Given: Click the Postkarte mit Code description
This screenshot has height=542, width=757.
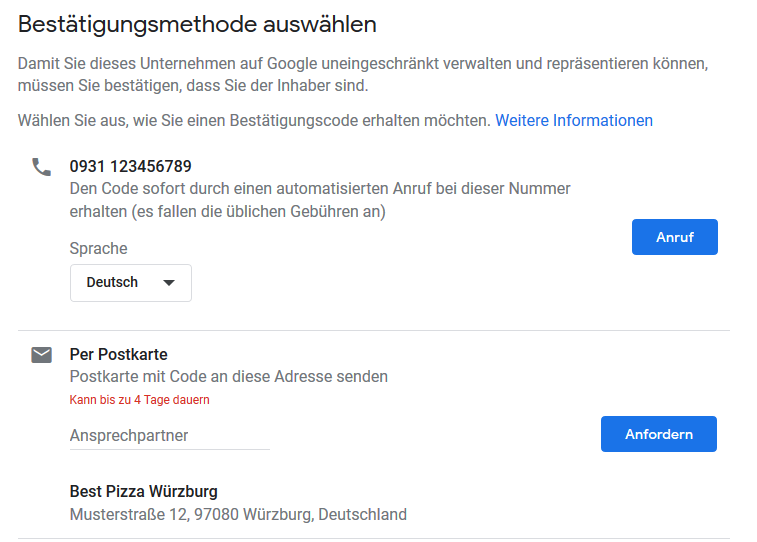Looking at the screenshot, I should (x=228, y=377).
